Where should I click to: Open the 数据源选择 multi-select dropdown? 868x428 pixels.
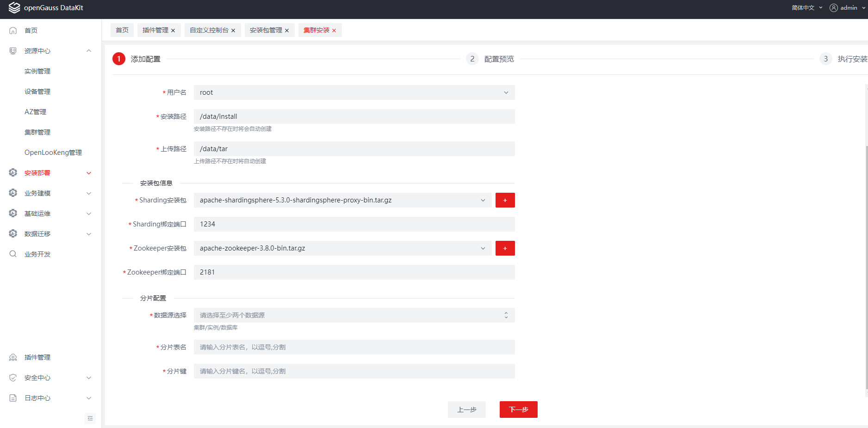pyautogui.click(x=354, y=315)
